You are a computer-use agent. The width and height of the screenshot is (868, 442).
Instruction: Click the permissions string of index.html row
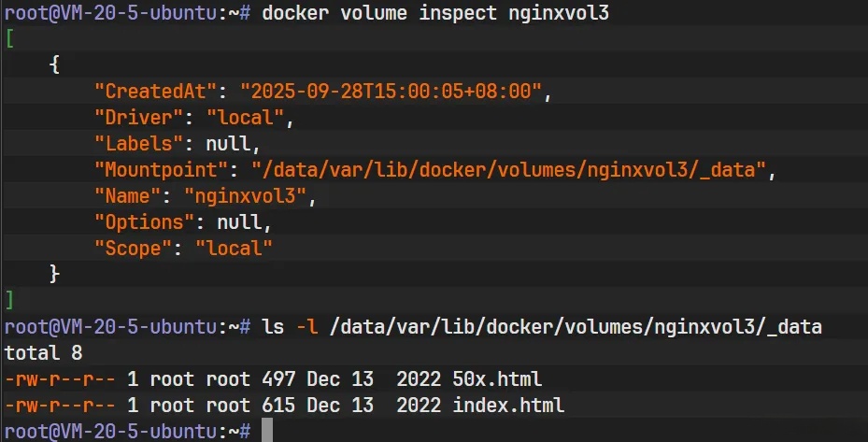pyautogui.click(x=61, y=405)
